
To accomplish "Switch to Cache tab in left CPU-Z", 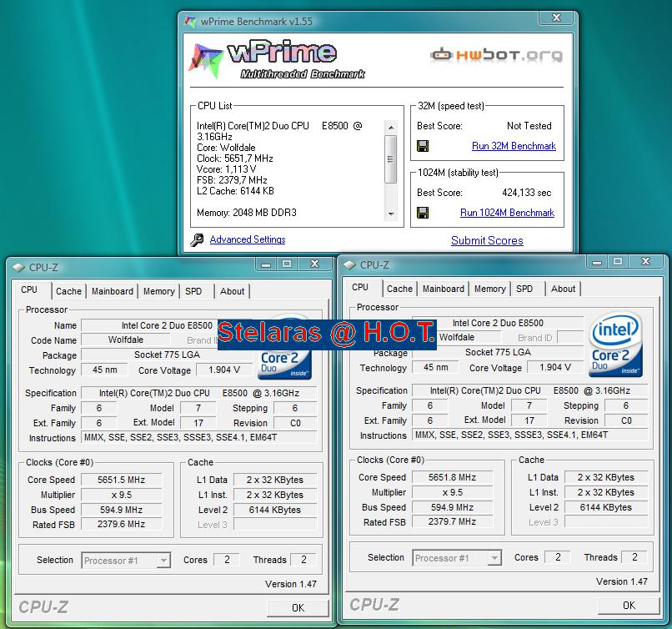I will coord(68,291).
